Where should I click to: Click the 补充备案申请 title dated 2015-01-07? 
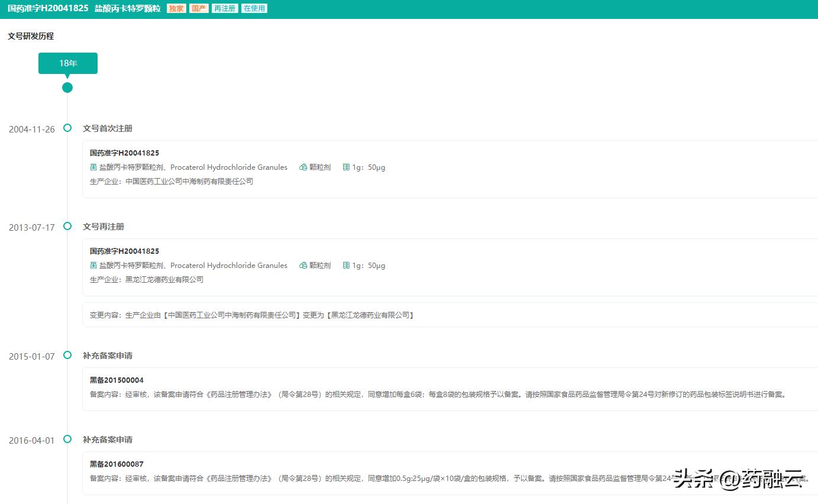[x=108, y=356]
